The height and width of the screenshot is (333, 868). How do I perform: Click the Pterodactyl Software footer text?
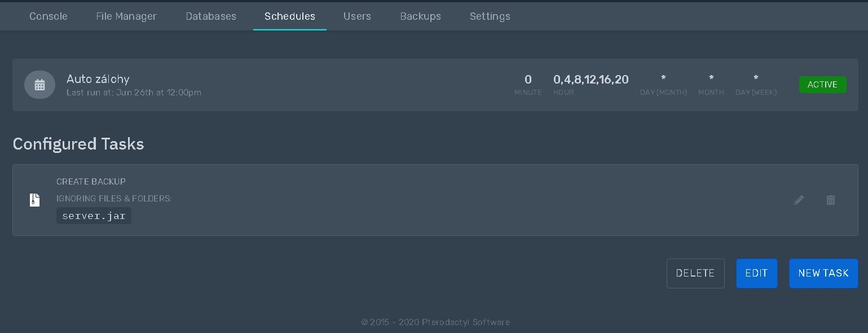coord(435,322)
